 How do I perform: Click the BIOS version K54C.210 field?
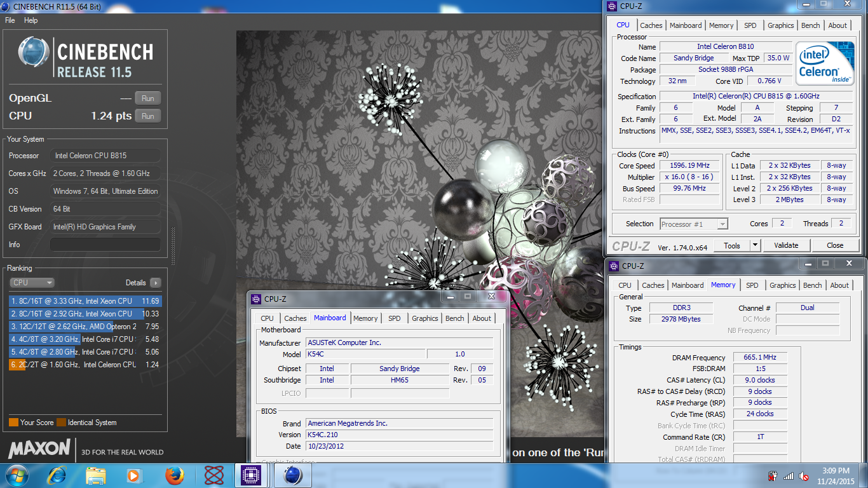pos(399,435)
